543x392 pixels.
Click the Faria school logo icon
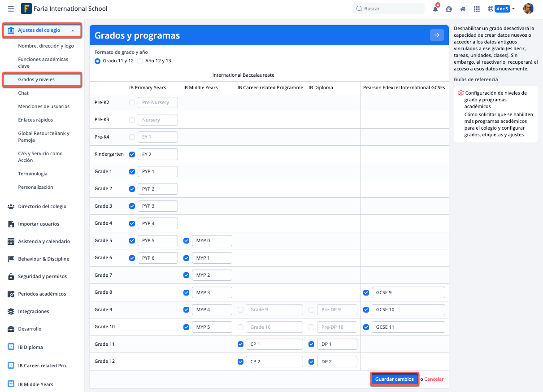(26, 9)
